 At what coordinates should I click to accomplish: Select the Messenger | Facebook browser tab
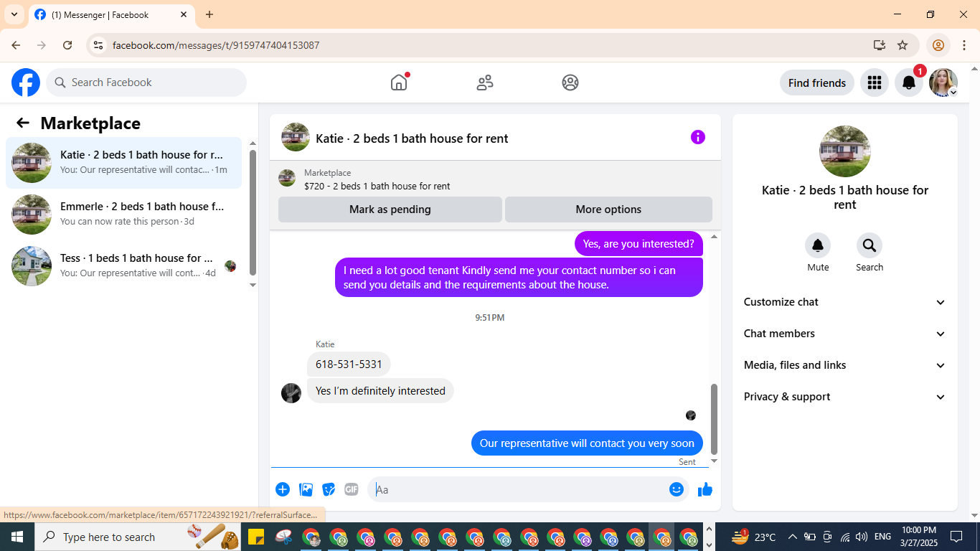(x=111, y=14)
